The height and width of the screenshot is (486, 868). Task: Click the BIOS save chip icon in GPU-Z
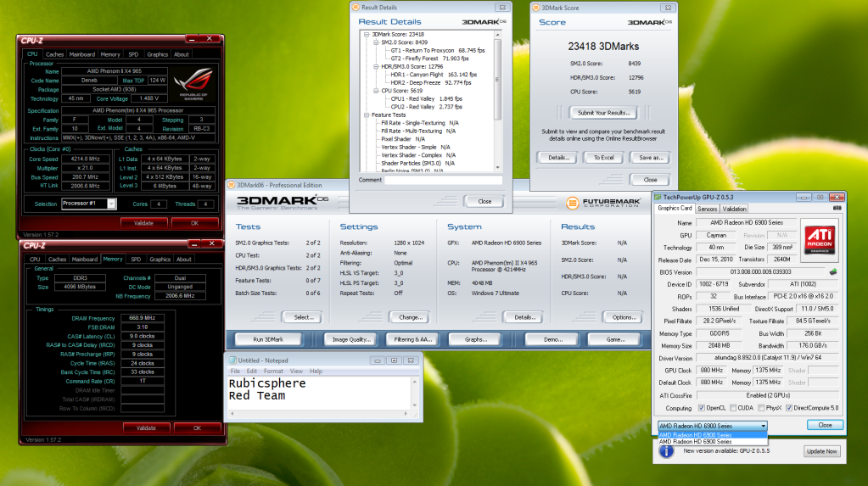[832, 271]
